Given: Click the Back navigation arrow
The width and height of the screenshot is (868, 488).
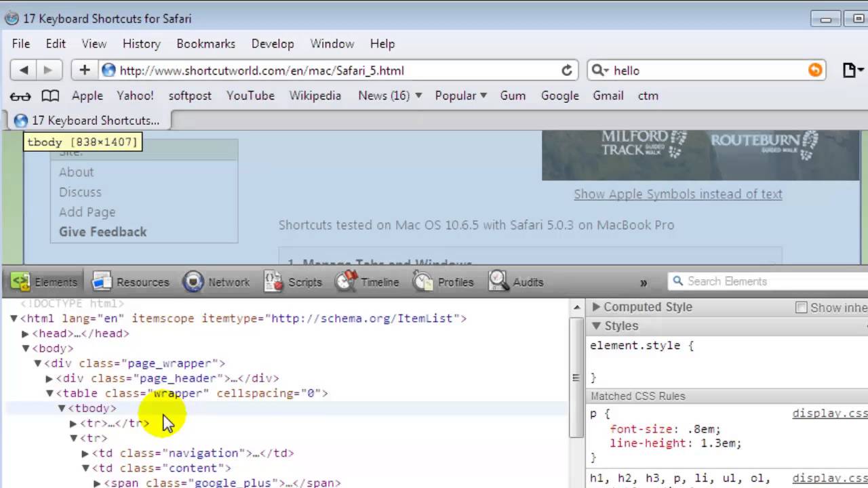Looking at the screenshot, I should pyautogui.click(x=24, y=70).
